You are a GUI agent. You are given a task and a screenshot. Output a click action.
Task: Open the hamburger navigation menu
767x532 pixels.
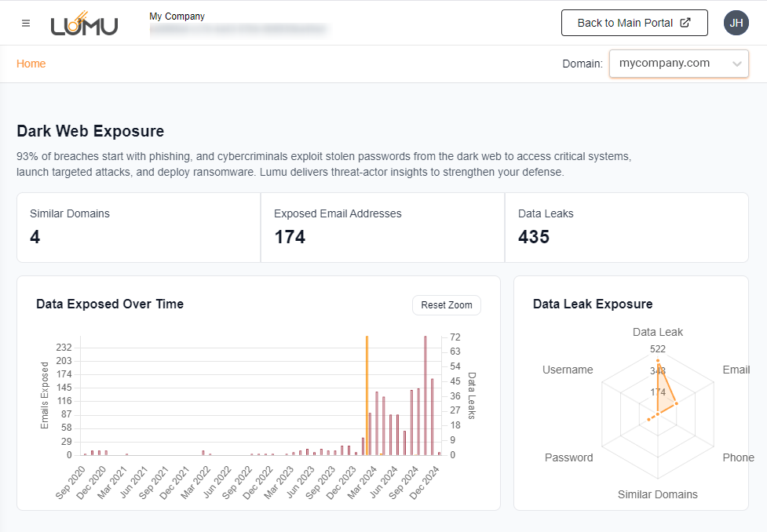pyautogui.click(x=26, y=23)
